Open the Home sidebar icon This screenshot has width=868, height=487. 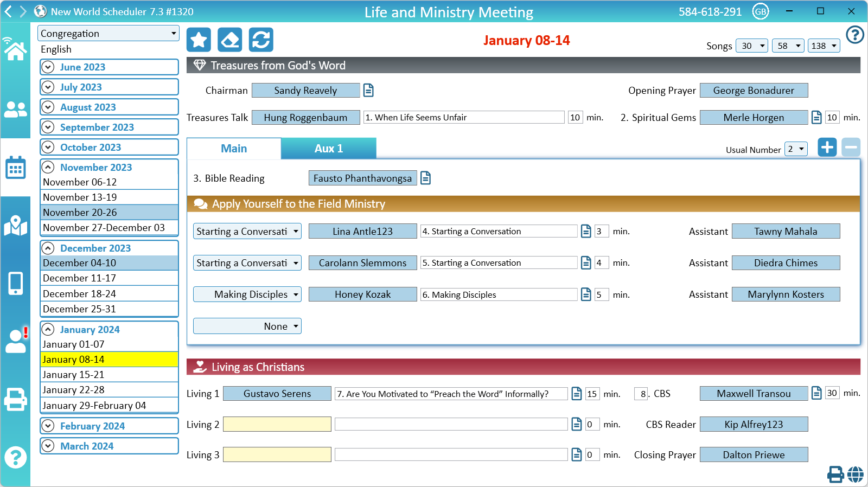tap(15, 49)
